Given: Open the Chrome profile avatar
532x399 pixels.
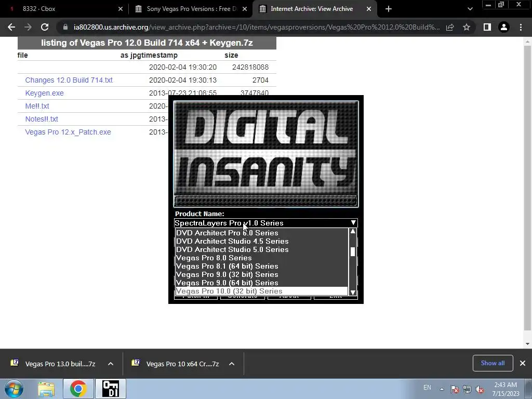Looking at the screenshot, I should tap(504, 27).
